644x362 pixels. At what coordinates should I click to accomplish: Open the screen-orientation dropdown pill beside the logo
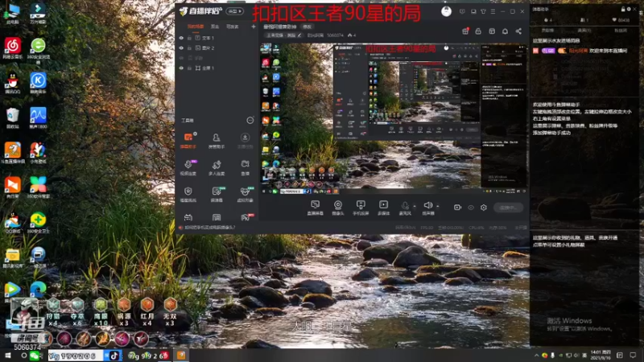[235, 11]
